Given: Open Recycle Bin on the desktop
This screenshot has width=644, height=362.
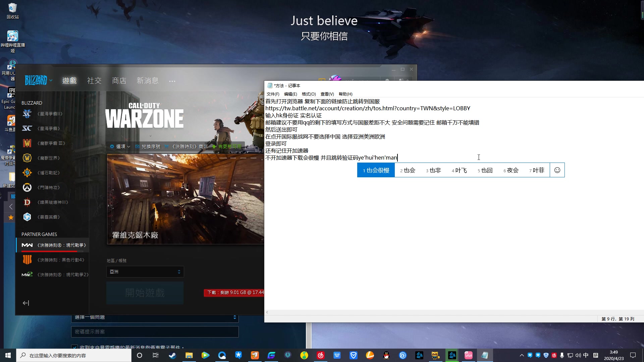Looking at the screenshot, I should pyautogui.click(x=12, y=11).
